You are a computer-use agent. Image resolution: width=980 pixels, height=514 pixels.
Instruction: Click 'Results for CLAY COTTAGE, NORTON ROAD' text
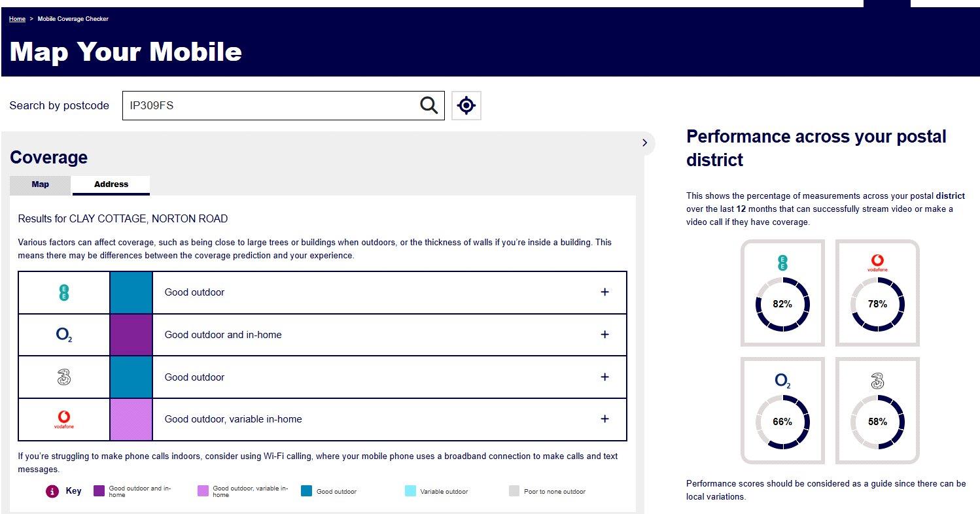(x=123, y=219)
